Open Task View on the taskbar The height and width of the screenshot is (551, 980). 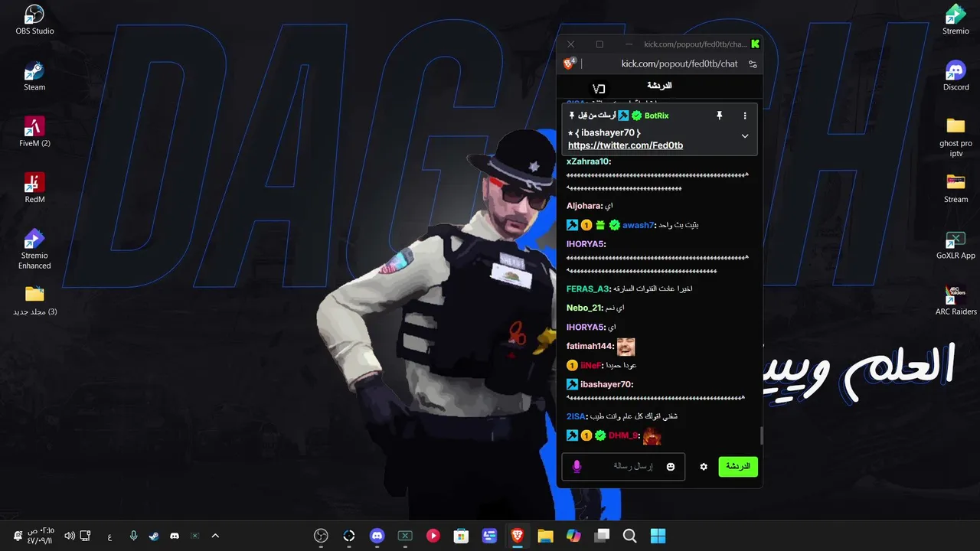(x=602, y=536)
